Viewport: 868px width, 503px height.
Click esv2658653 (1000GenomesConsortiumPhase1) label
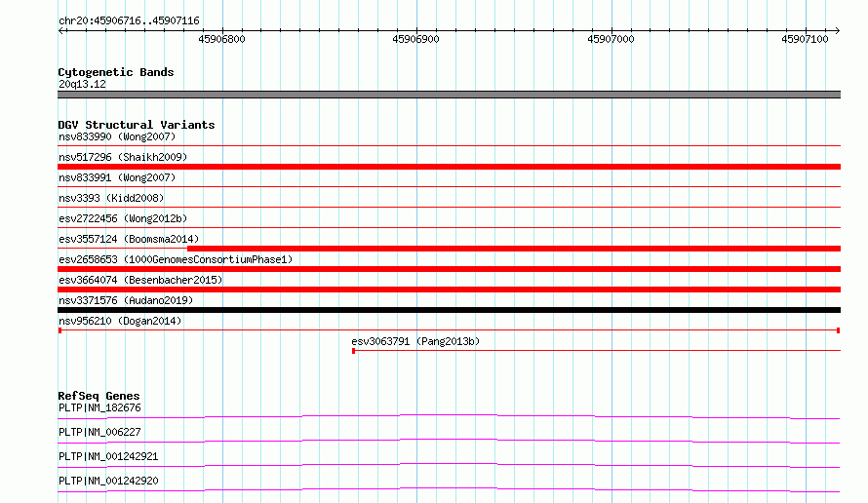click(176, 259)
